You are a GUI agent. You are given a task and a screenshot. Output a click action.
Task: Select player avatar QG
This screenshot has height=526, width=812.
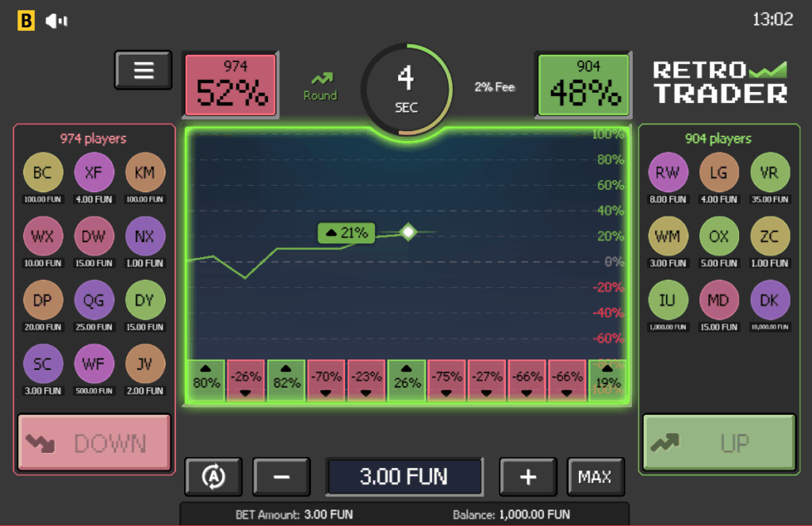coord(94,300)
